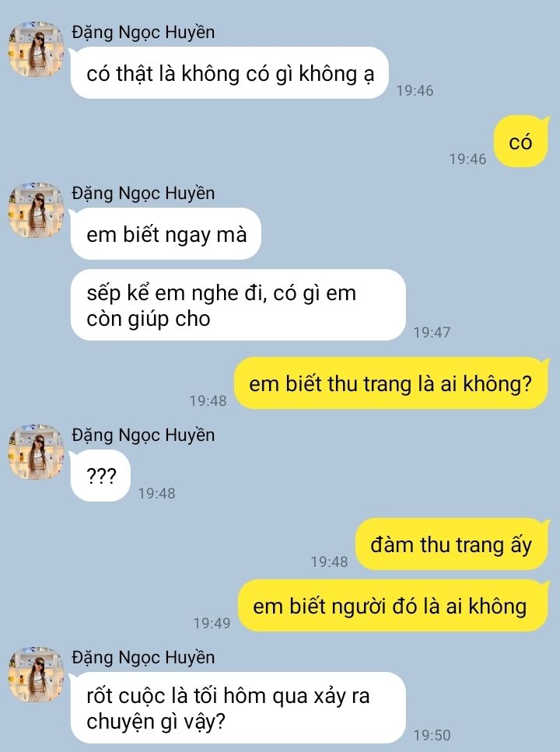Open the sender name above 'có thật là không có gì'
This screenshot has width=560, height=752.
[143, 33]
